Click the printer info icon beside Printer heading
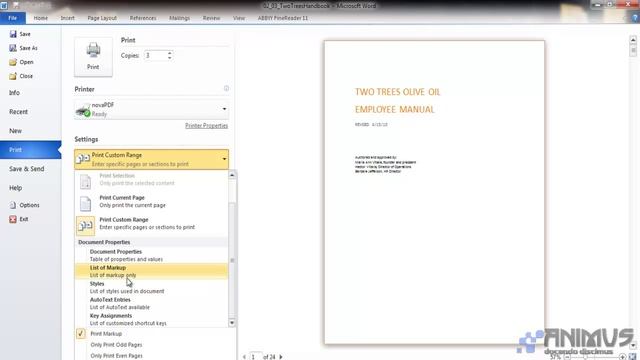Image resolution: width=640 pixels, height=360 pixels. (x=226, y=89)
